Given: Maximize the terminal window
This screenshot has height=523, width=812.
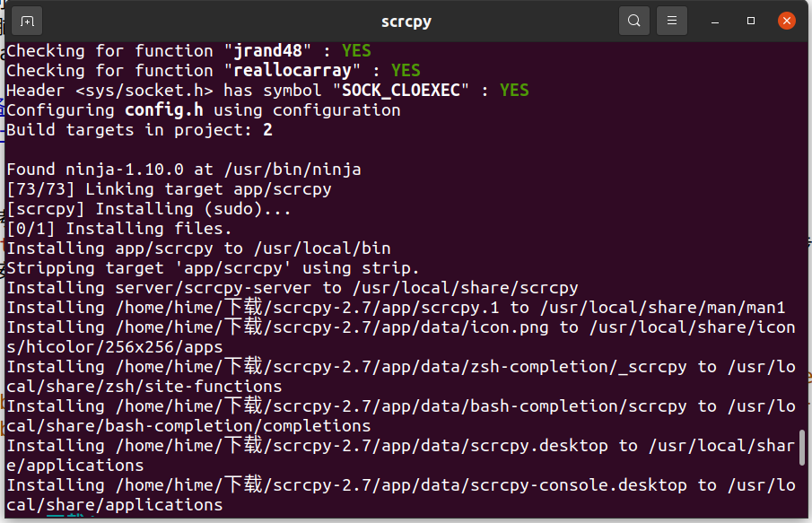Looking at the screenshot, I should pyautogui.click(x=751, y=21).
